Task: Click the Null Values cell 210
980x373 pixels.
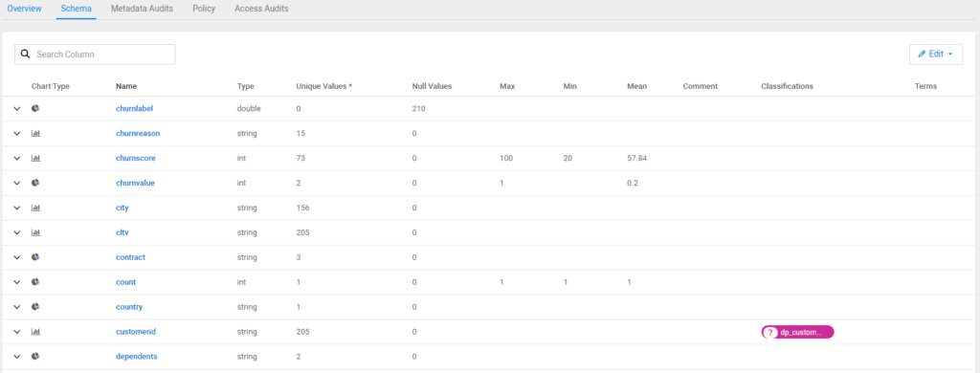Action: (419, 108)
